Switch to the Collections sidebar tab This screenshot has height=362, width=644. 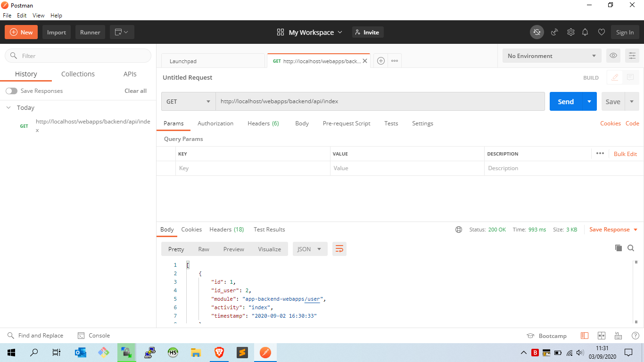pos(78,74)
